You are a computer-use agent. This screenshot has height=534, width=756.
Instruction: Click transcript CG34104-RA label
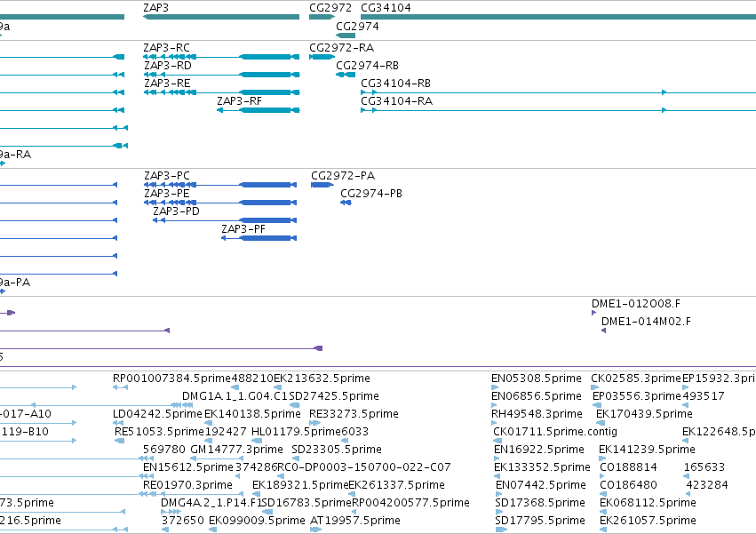[x=397, y=101]
